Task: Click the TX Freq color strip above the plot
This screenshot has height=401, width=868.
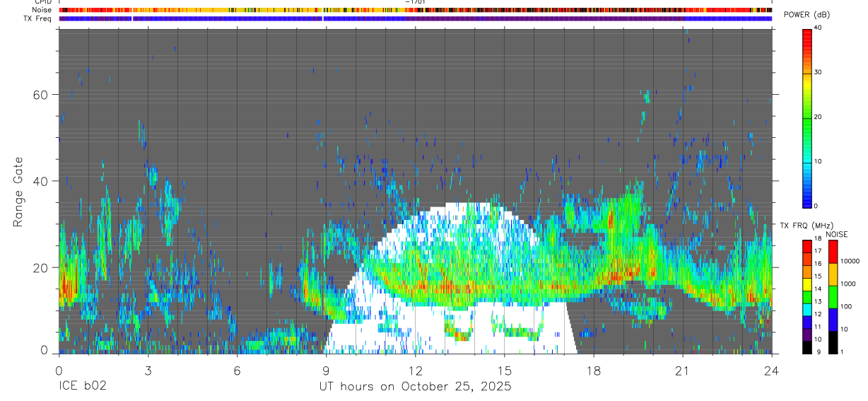Action: tap(415, 18)
